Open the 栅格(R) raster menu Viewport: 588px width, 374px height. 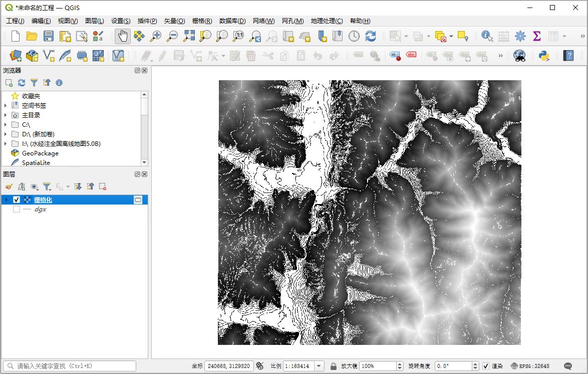202,21
